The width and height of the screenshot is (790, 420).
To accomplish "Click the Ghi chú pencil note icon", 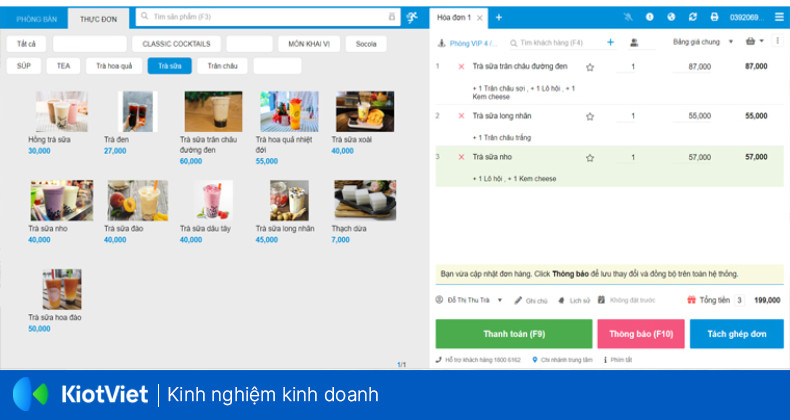I will coord(518,300).
